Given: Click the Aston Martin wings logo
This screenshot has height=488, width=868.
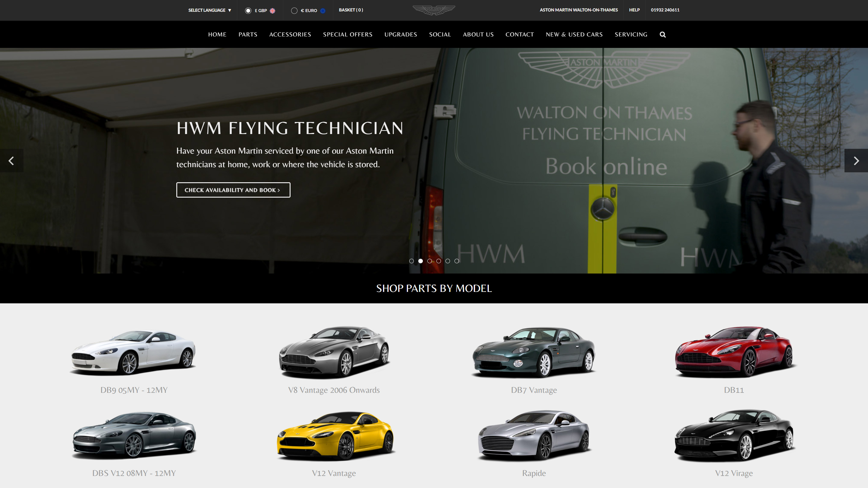Looking at the screenshot, I should pos(434,10).
